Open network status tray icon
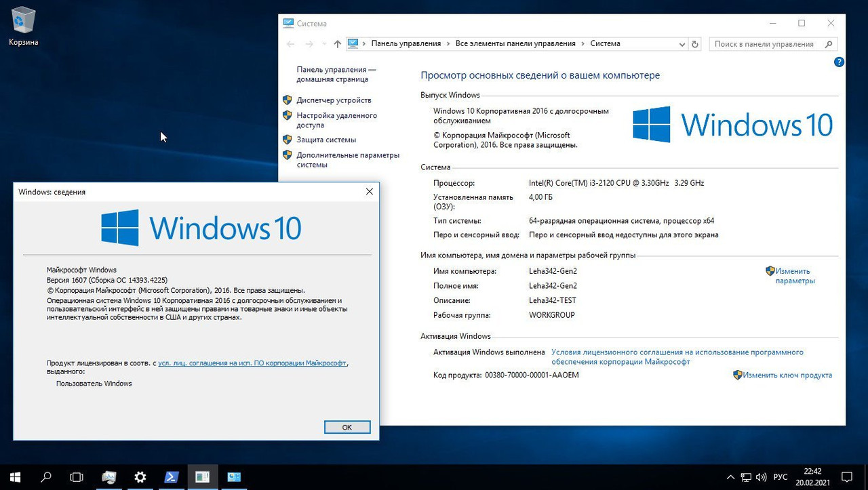The image size is (868, 490). pos(746,477)
